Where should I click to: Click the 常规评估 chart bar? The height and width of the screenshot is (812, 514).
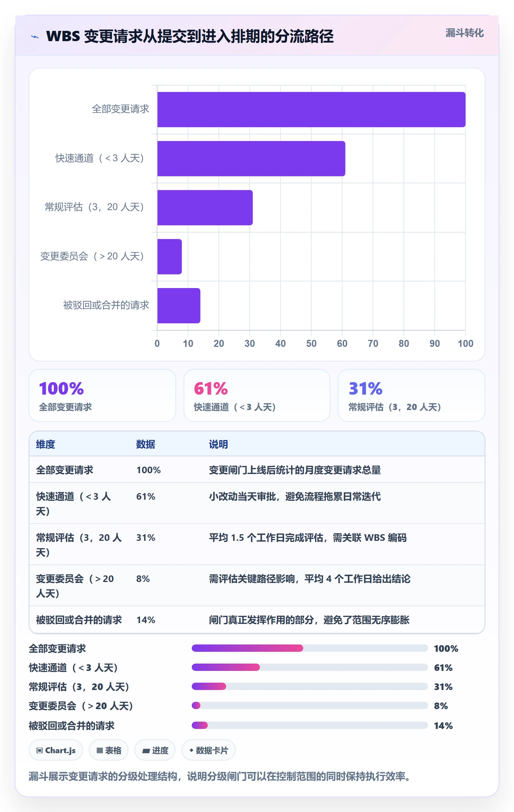[x=205, y=208]
